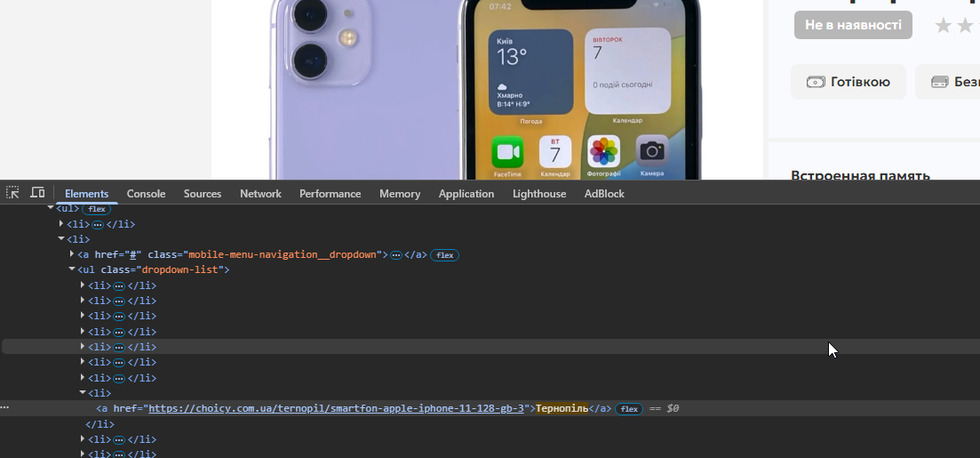Click the highlighted Тернопіль anchor text

coord(562,408)
